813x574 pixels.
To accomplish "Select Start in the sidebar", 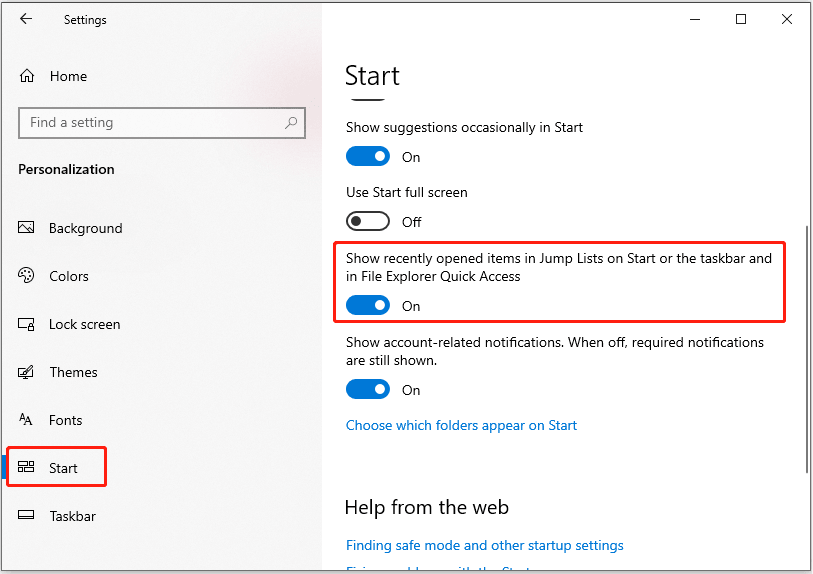I will pos(63,468).
